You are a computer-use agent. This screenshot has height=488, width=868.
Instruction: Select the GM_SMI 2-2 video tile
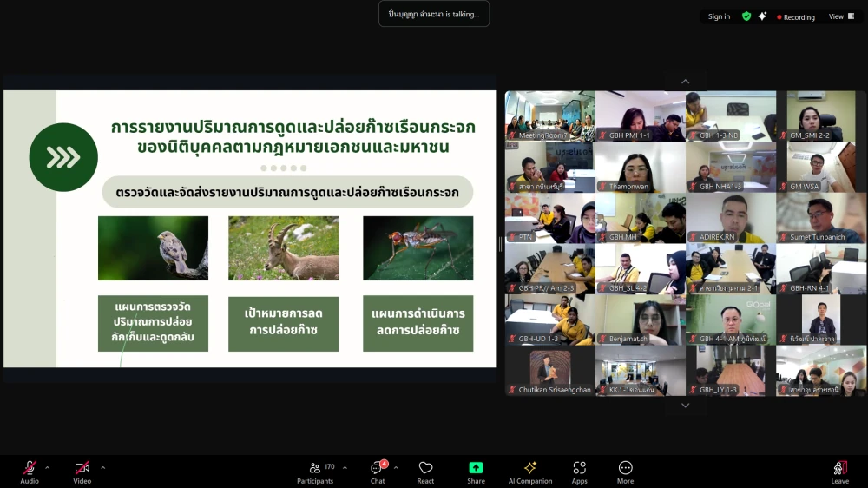(x=821, y=115)
